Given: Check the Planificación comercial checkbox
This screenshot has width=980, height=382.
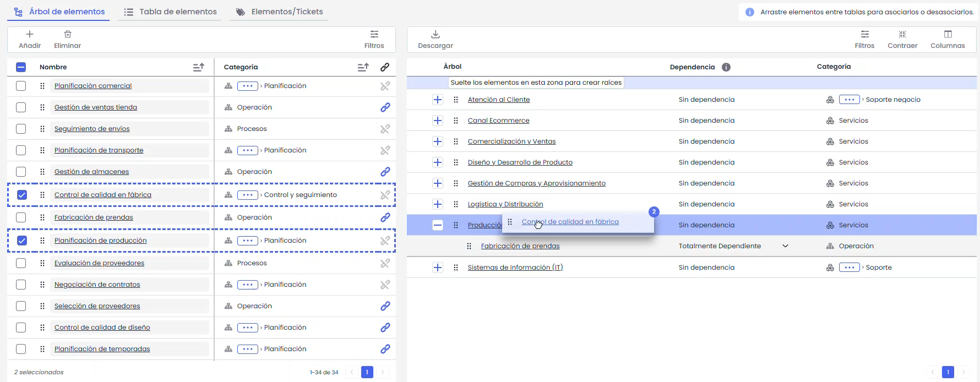Looking at the screenshot, I should (x=21, y=86).
